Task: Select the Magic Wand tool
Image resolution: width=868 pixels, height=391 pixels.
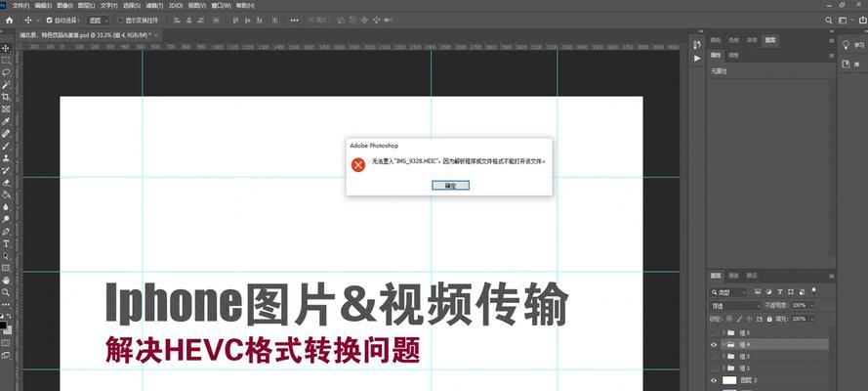Action: coord(6,85)
